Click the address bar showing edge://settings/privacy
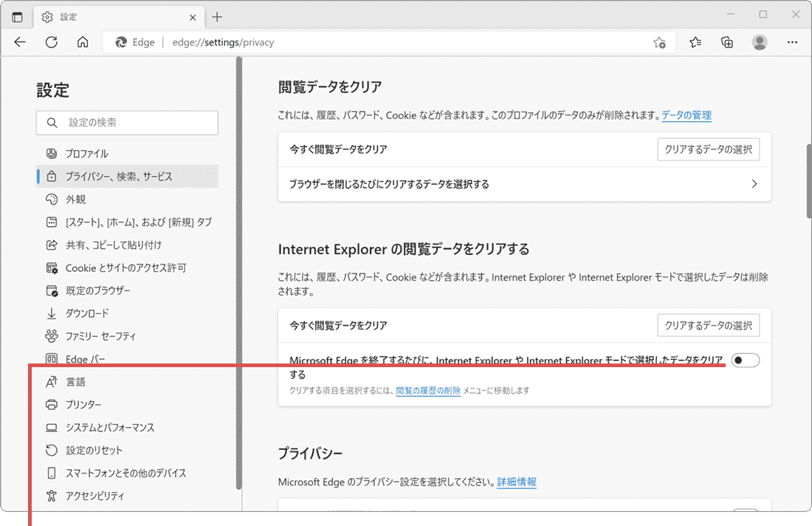The height and width of the screenshot is (526, 812). [388, 43]
